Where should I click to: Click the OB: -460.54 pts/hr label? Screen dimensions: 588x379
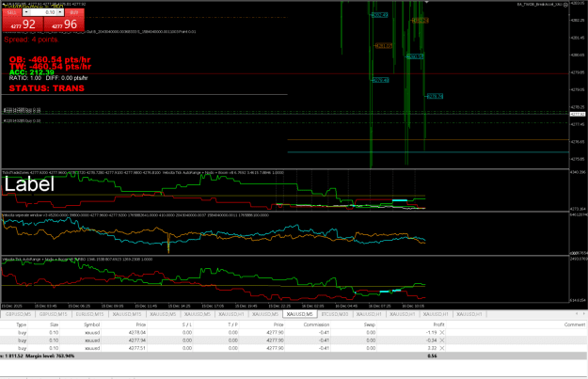(x=50, y=59)
